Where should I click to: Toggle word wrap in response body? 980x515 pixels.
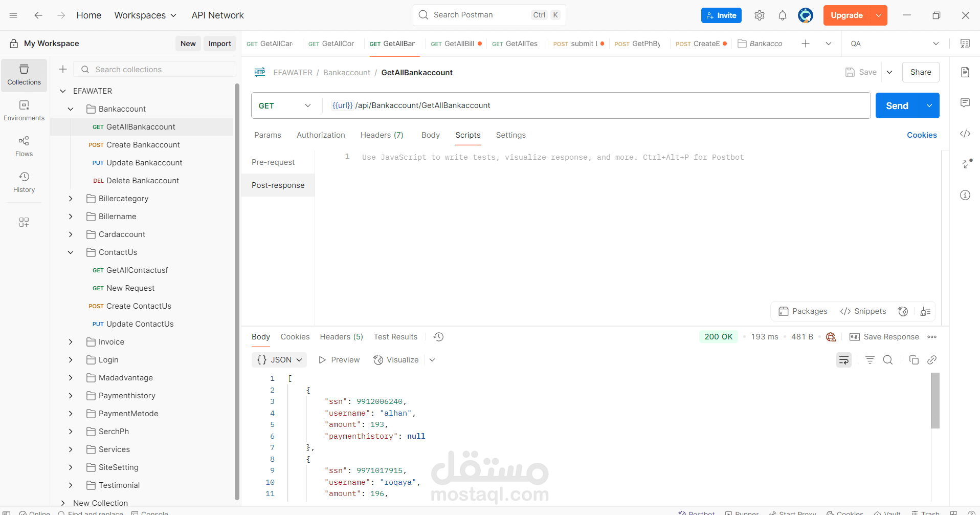[x=844, y=360]
